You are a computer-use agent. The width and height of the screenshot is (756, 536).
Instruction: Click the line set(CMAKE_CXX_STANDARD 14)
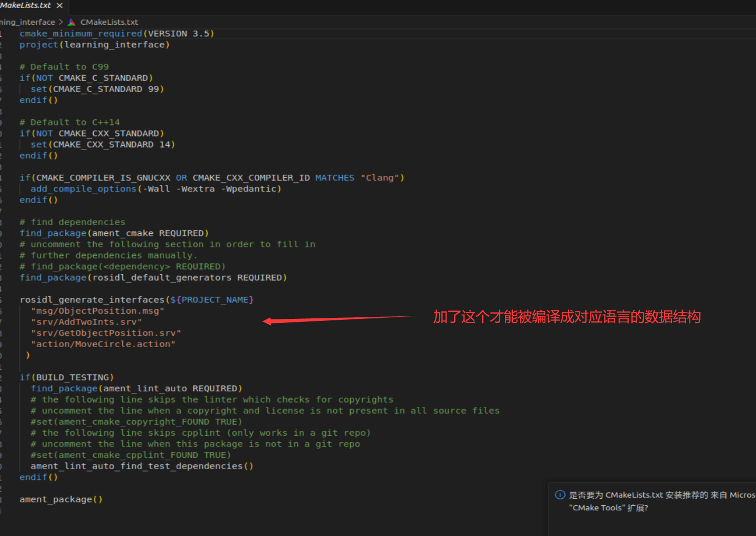click(x=103, y=145)
